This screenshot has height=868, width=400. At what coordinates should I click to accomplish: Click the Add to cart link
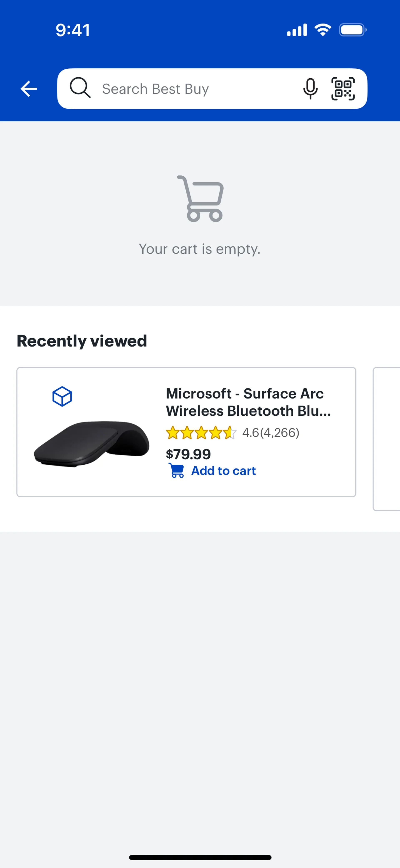223,471
